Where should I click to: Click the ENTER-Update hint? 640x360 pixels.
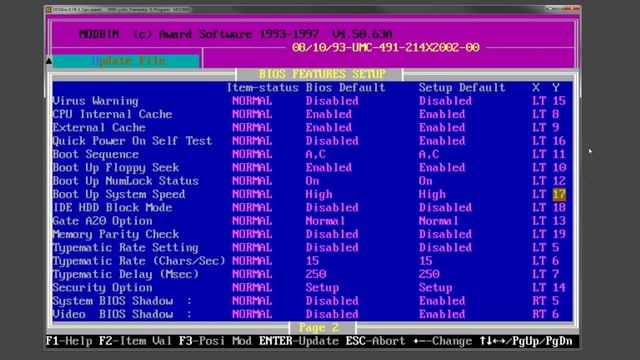299,341
